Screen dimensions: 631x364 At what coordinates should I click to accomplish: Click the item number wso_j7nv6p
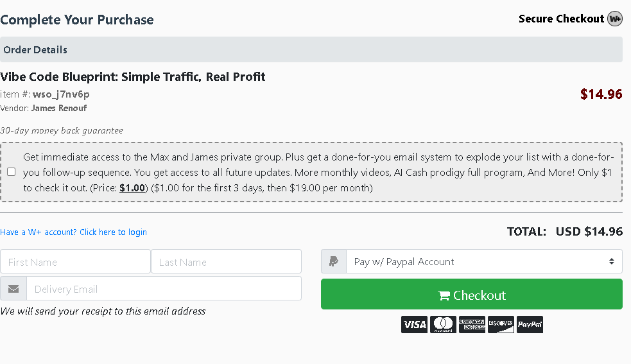pyautogui.click(x=61, y=94)
